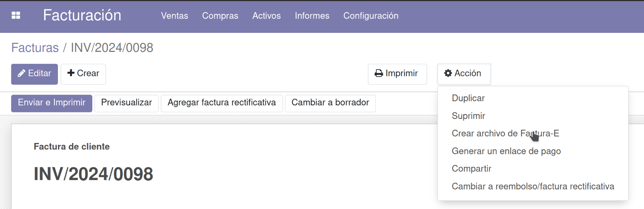Click breadcrumb text INV/2024/0098
The height and width of the screenshot is (209, 644).
[x=112, y=48]
